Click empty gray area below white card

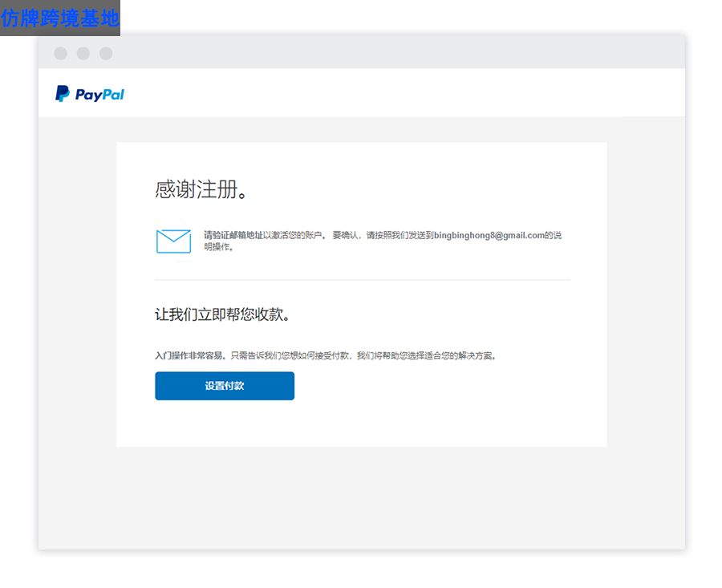362,497
